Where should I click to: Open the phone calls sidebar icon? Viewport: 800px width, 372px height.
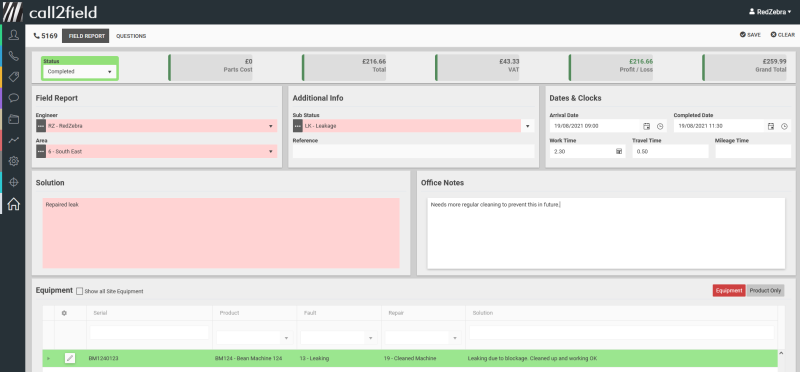13,56
